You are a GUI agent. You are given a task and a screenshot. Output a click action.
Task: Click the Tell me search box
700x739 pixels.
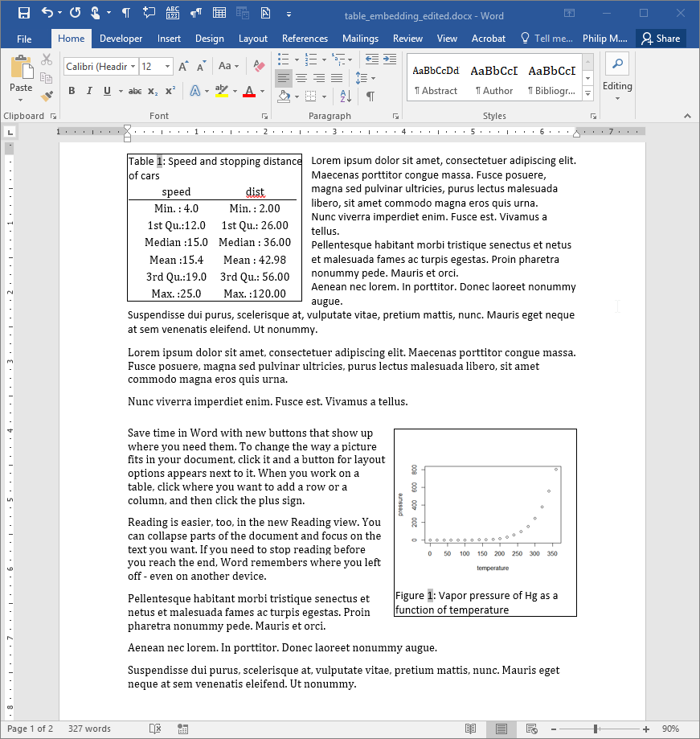pos(547,39)
